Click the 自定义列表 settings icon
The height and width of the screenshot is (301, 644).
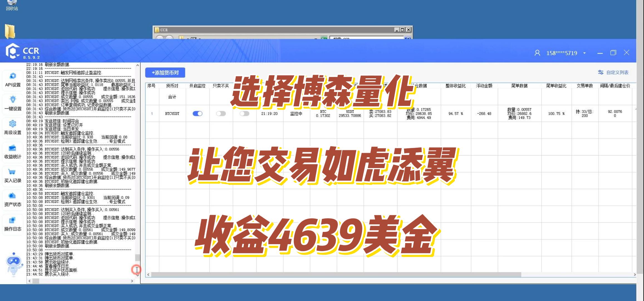[601, 72]
